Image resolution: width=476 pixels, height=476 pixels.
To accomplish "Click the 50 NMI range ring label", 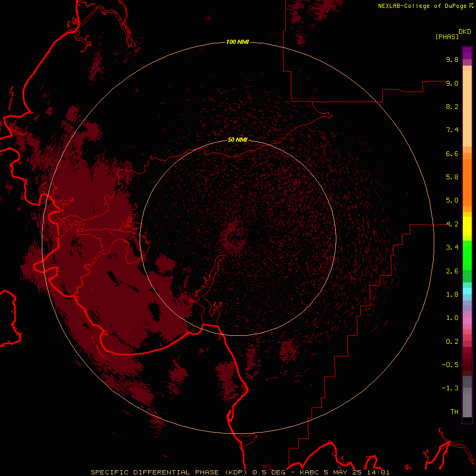I will tap(237, 140).
